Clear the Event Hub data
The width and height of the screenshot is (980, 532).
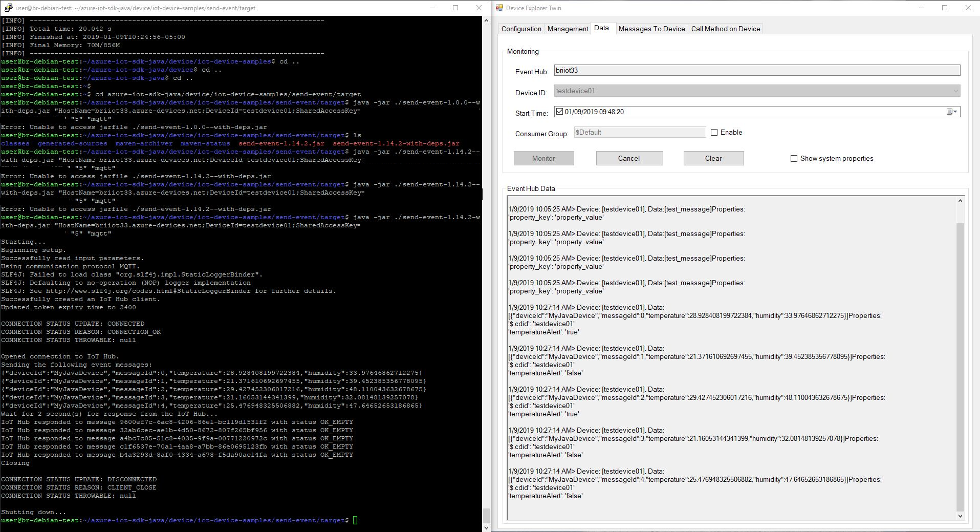713,158
